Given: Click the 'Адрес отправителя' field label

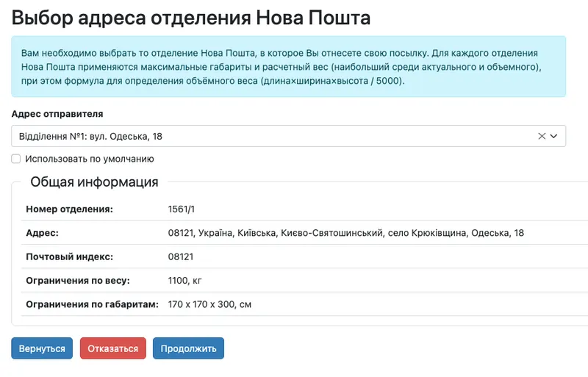Looking at the screenshot, I should [x=57, y=114].
